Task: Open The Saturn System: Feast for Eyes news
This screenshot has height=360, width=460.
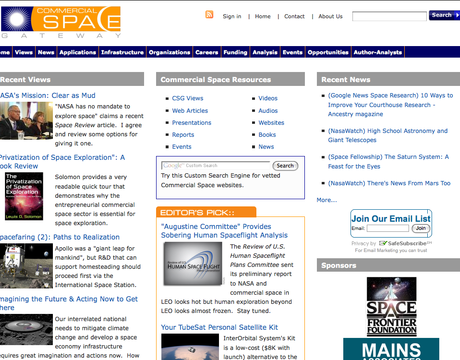Action: [388, 162]
